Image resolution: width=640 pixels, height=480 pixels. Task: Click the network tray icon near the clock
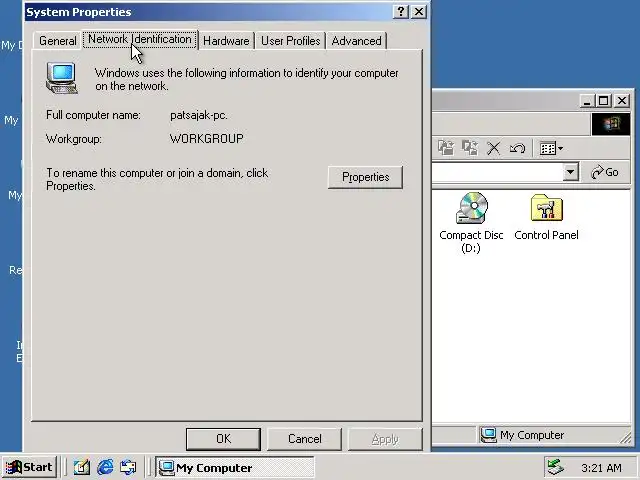[556, 468]
